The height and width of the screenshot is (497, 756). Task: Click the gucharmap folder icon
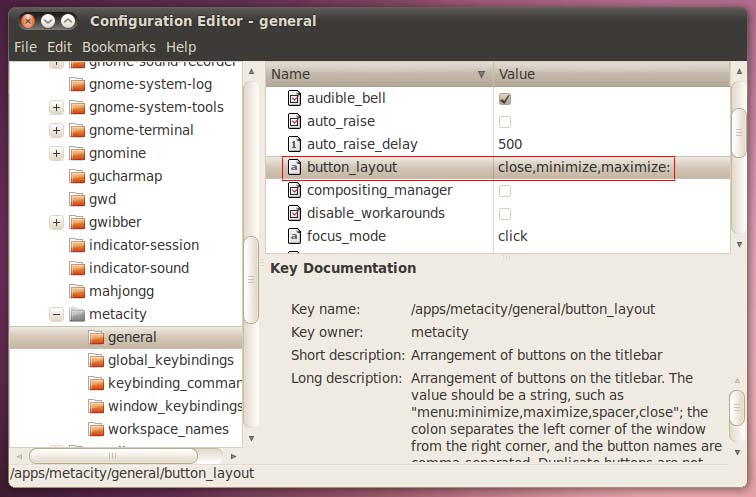77,176
